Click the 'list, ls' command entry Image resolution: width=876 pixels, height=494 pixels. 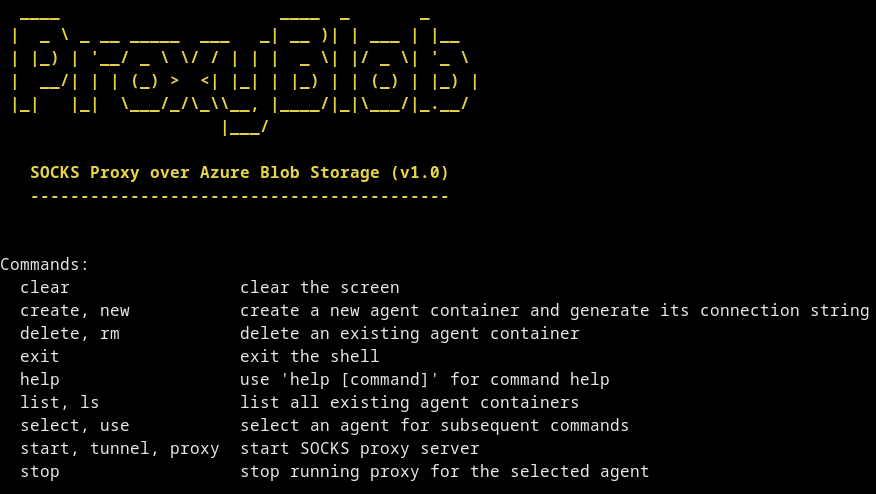tap(60, 402)
